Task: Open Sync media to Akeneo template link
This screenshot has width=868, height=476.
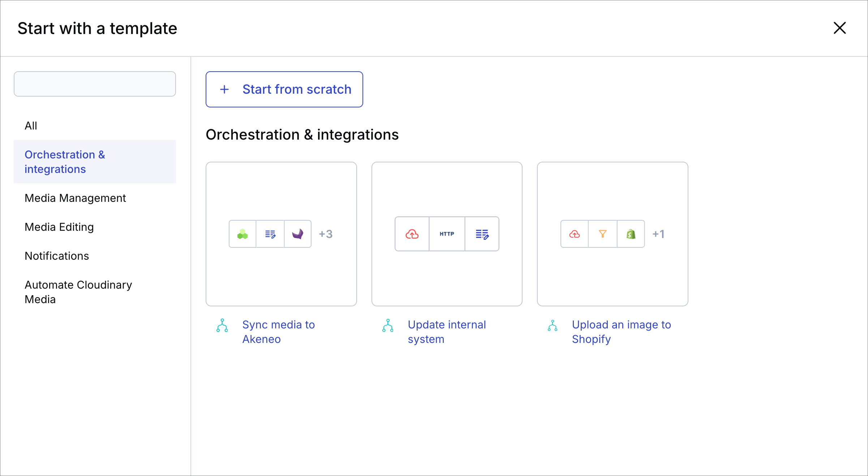Action: [278, 332]
